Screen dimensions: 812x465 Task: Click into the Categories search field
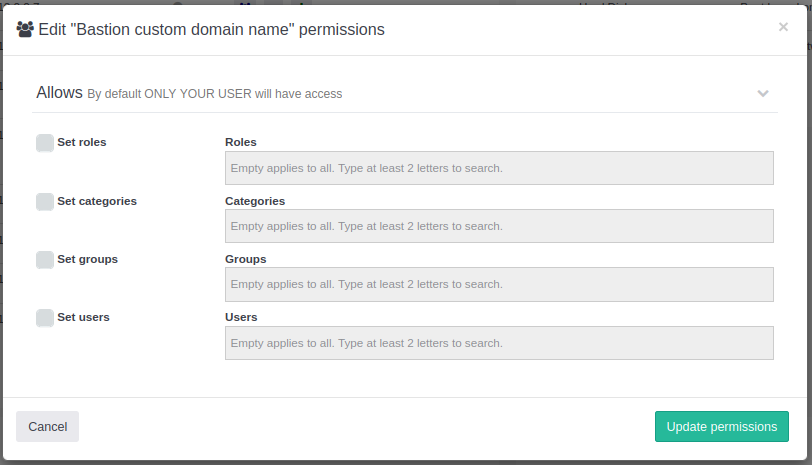tap(499, 226)
